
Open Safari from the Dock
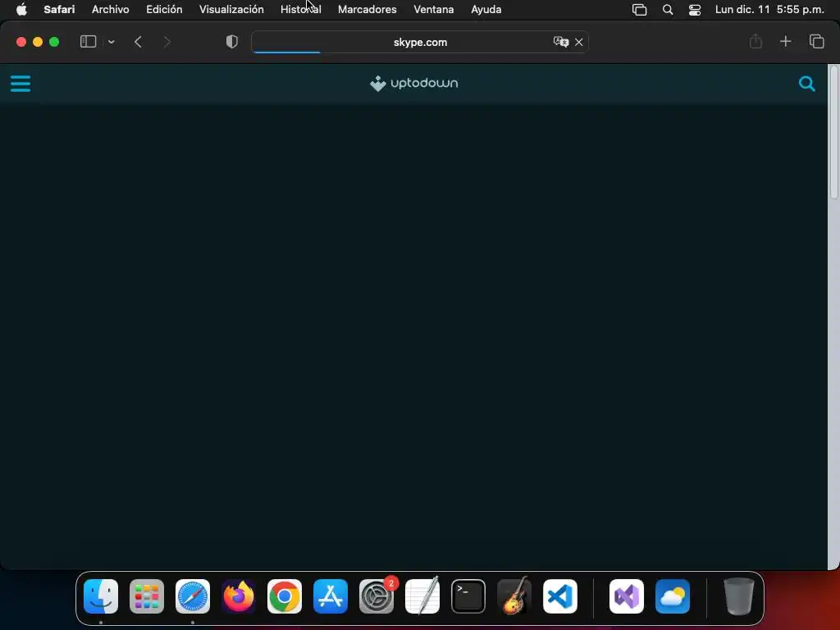193,596
